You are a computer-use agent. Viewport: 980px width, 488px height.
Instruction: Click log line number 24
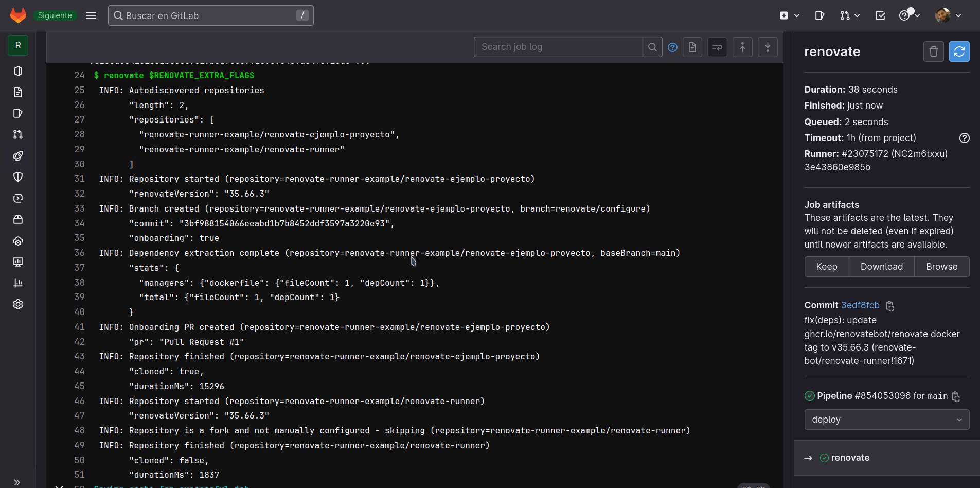point(79,75)
